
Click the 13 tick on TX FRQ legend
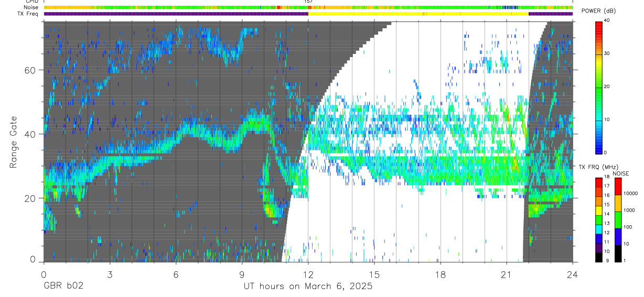pos(606,224)
